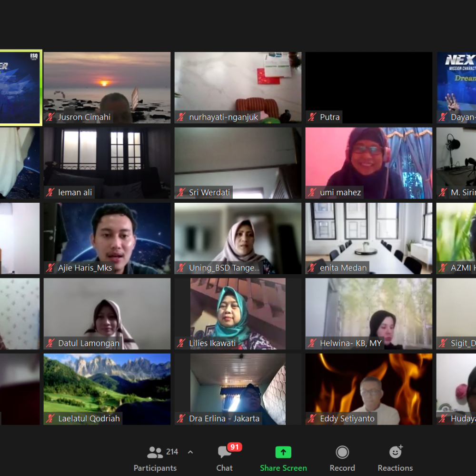Viewport: 476px width, 476px height.
Task: Click the Participants text label
Action: [155, 468]
